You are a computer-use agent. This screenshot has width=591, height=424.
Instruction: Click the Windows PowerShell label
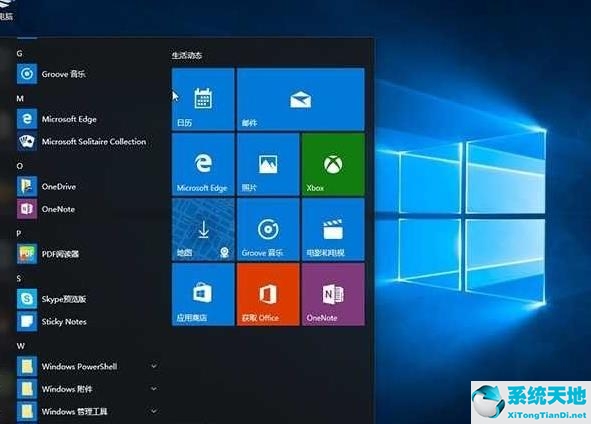click(79, 366)
